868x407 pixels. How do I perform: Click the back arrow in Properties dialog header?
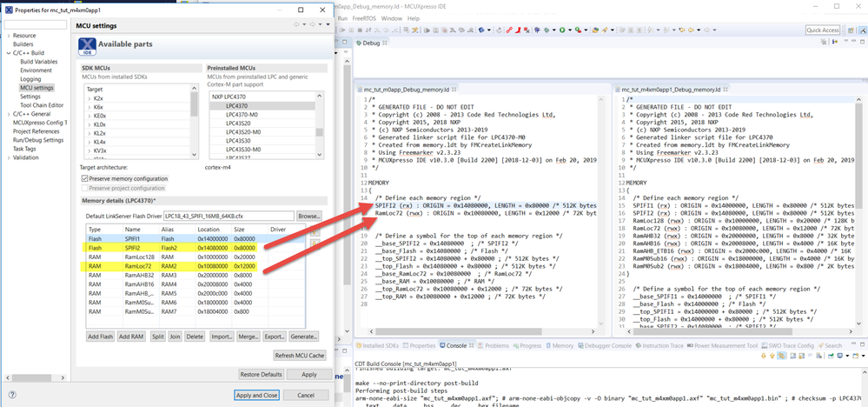pyautogui.click(x=296, y=25)
